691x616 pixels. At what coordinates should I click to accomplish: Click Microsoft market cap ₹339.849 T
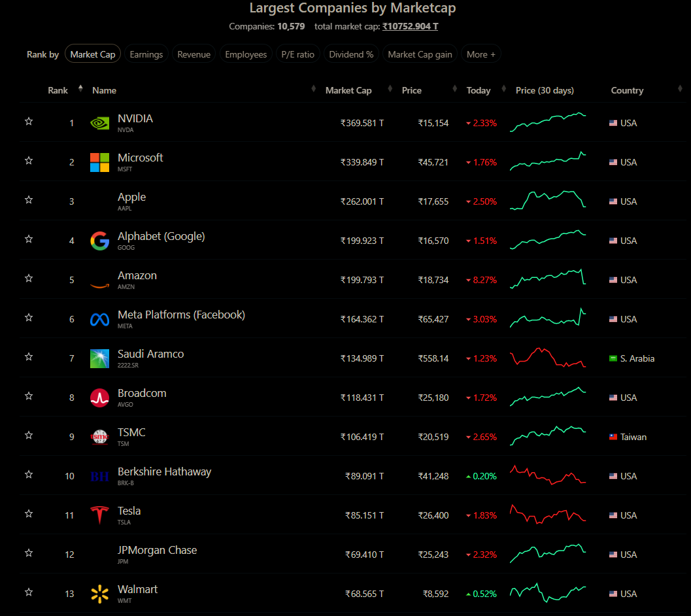click(362, 162)
